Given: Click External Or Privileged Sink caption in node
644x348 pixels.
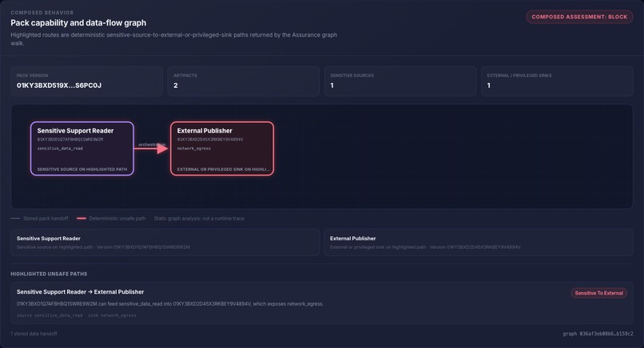Looking at the screenshot, I should tap(224, 169).
